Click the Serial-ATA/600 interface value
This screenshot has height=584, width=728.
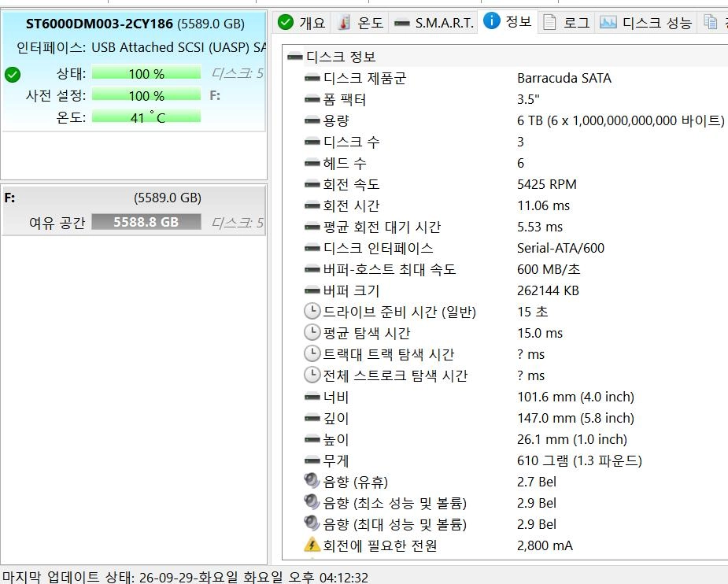point(561,249)
